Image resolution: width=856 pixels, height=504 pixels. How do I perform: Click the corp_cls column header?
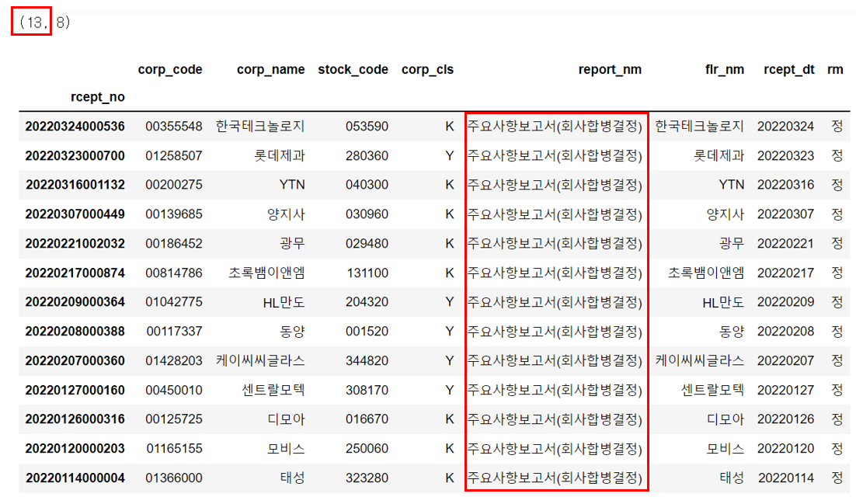pyautogui.click(x=427, y=70)
